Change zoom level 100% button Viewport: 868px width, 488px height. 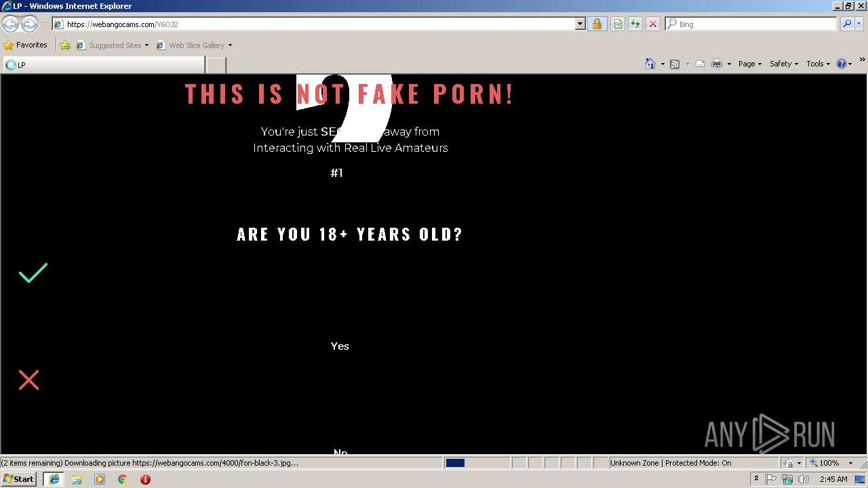tap(825, 463)
